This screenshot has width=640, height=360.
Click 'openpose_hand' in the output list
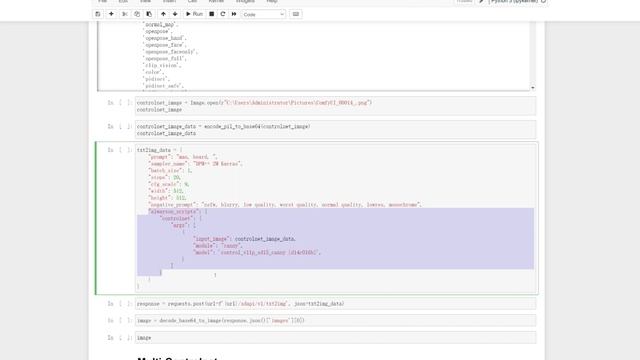coord(164,38)
